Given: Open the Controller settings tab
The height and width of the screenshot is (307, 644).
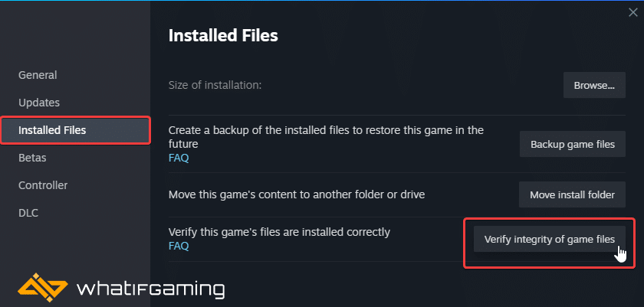Looking at the screenshot, I should [43, 185].
